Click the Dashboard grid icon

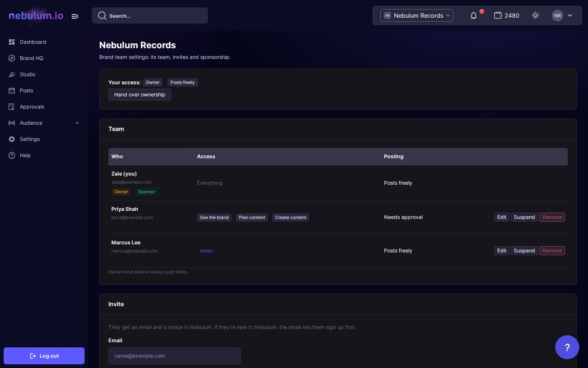click(12, 42)
